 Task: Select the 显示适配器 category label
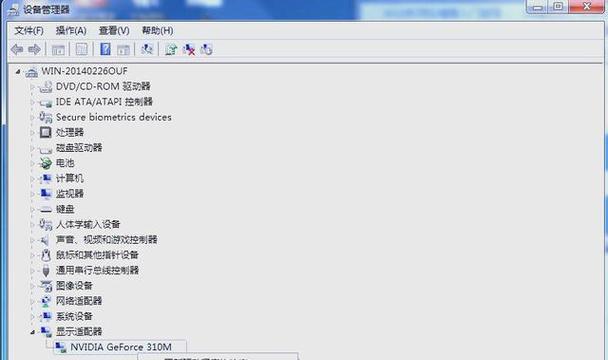[x=79, y=331]
